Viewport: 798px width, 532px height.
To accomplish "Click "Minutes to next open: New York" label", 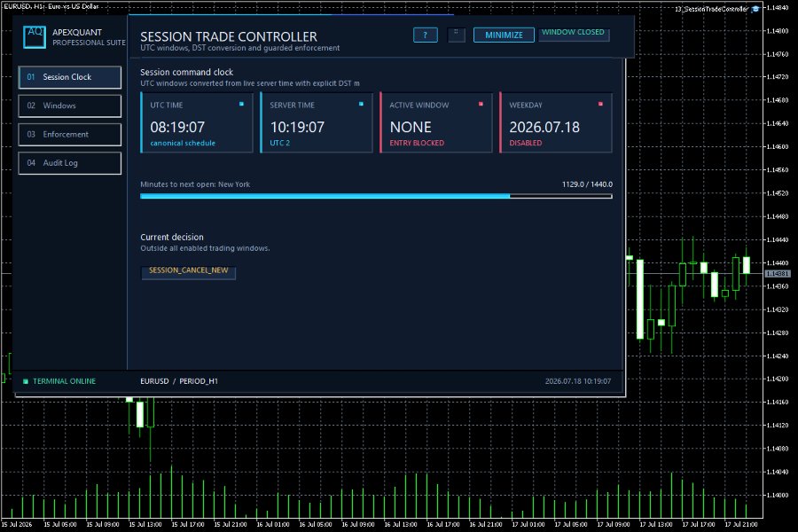I will click(x=195, y=184).
